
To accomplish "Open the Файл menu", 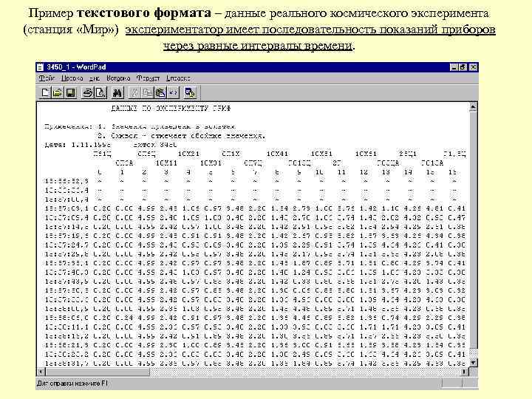I will tap(47, 78).
